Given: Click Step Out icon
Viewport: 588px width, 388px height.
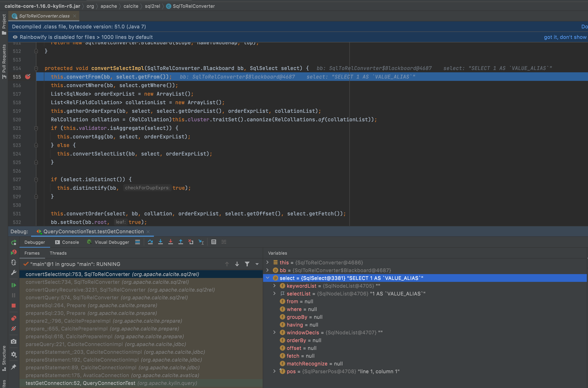Looking at the screenshot, I should coord(181,242).
